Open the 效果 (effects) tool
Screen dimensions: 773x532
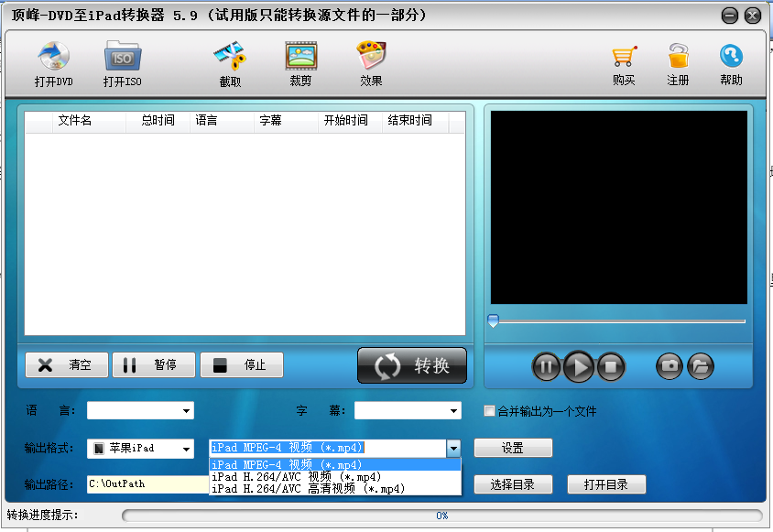pyautogui.click(x=370, y=63)
